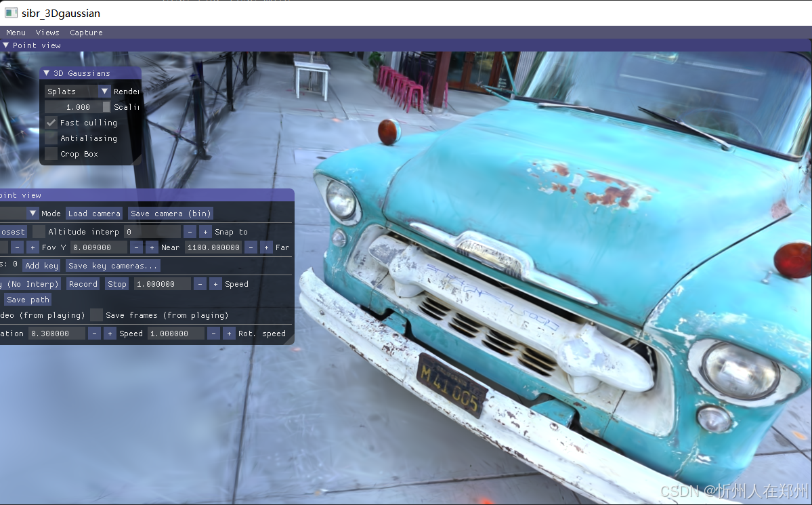This screenshot has height=505, width=812.
Task: Click the Stop button
Action: [117, 283]
